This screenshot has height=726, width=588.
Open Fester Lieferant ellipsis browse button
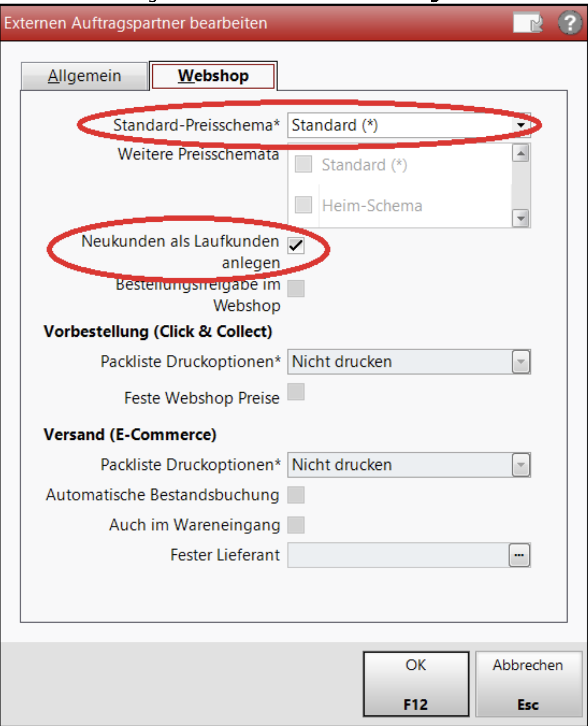[519, 555]
